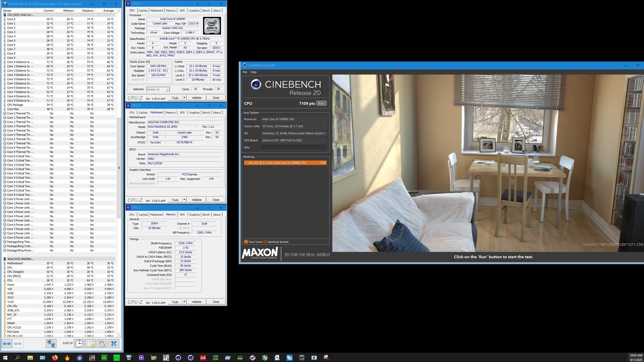Select the Core Max temperature row
The image size is (644, 362).
(59, 109)
